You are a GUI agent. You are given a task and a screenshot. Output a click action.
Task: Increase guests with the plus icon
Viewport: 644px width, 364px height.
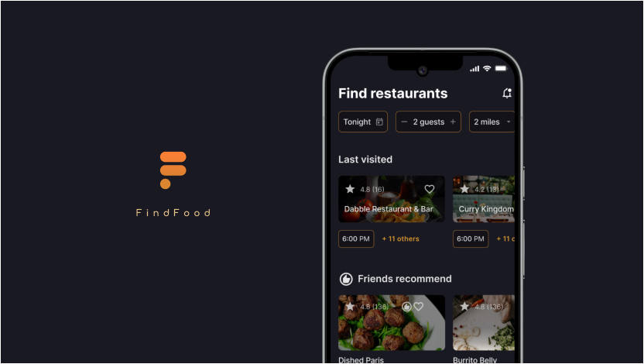coord(453,122)
